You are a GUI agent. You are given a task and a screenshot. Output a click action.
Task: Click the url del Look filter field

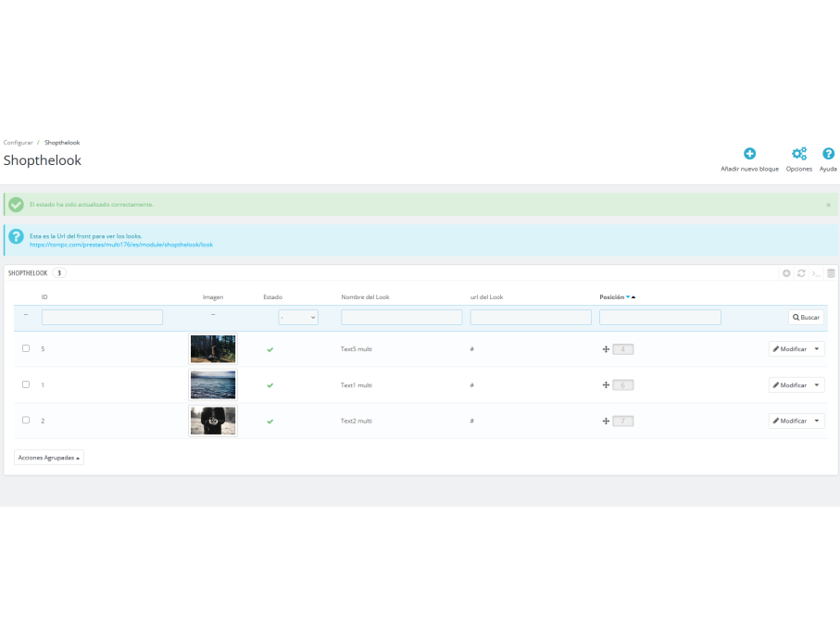531,317
